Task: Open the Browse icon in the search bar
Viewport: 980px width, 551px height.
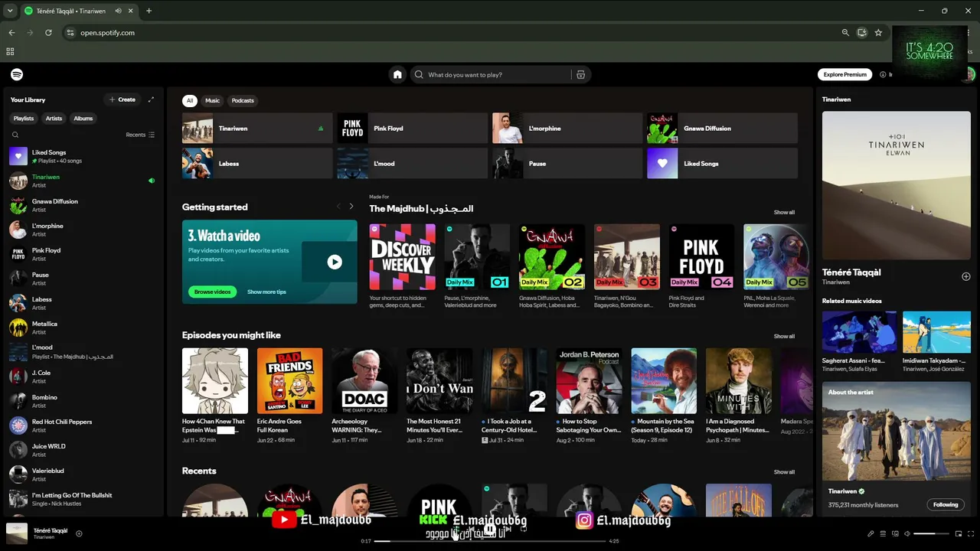Action: click(580, 75)
